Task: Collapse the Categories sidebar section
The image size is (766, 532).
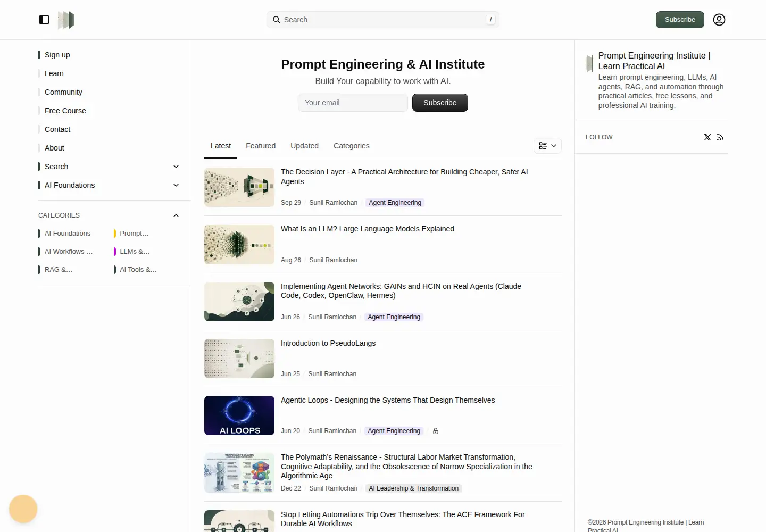Action: (176, 215)
